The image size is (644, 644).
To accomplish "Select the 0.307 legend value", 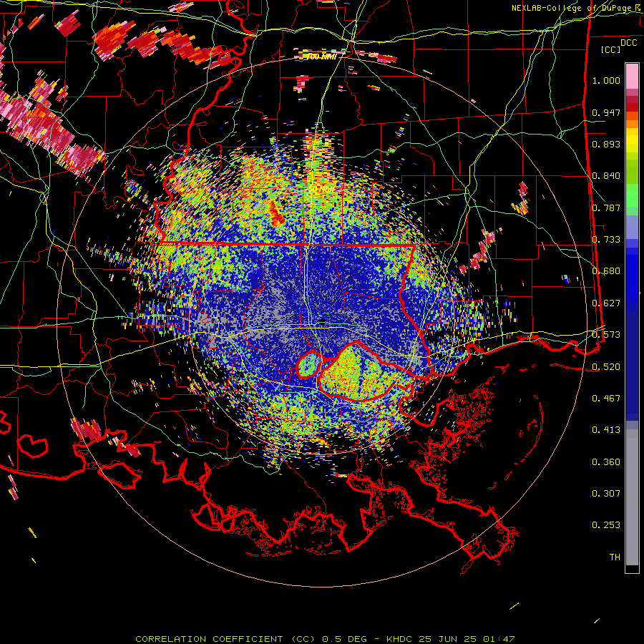I will tap(606, 494).
